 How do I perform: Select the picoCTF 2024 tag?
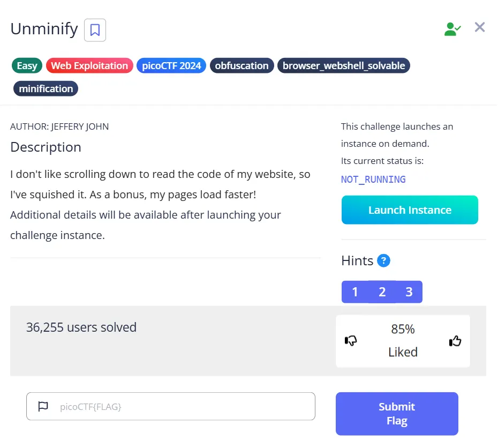click(171, 65)
